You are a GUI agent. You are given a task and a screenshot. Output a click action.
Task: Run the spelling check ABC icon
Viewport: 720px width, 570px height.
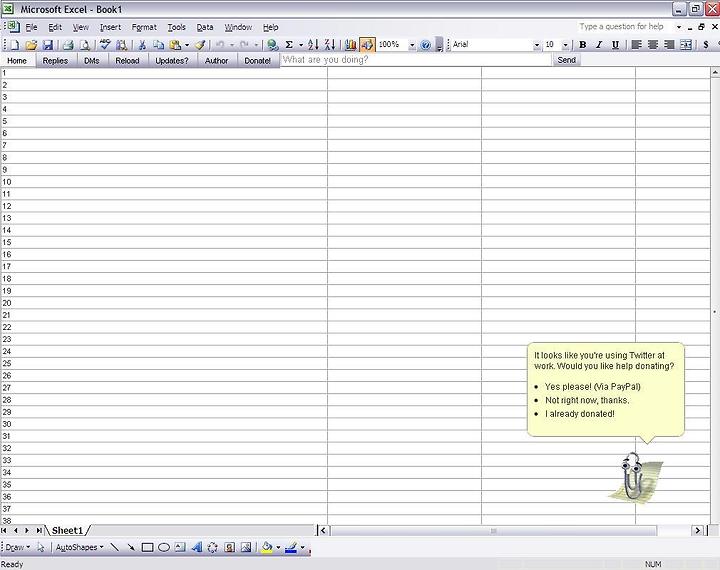pos(105,45)
